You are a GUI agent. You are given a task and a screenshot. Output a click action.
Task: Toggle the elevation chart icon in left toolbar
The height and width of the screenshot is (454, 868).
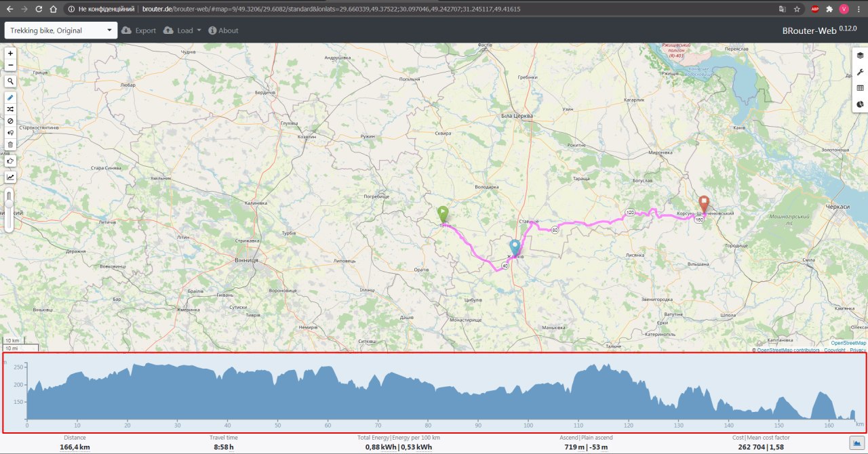tap(10, 177)
